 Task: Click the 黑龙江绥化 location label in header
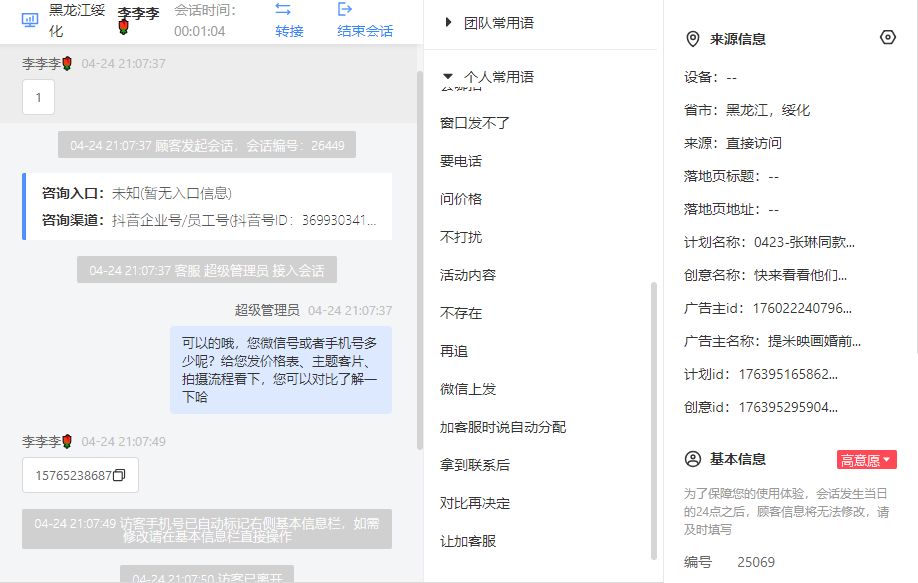[x=77, y=20]
